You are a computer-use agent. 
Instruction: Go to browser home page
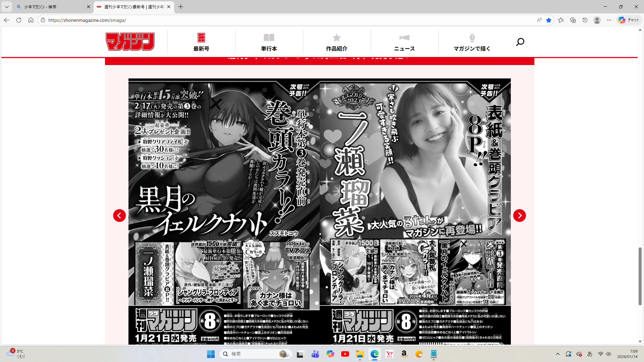click(x=31, y=20)
